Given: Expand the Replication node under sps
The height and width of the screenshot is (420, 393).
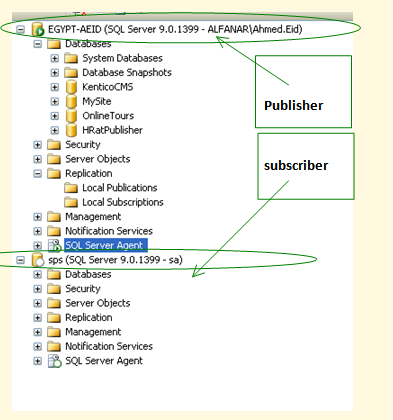Looking at the screenshot, I should [38, 318].
